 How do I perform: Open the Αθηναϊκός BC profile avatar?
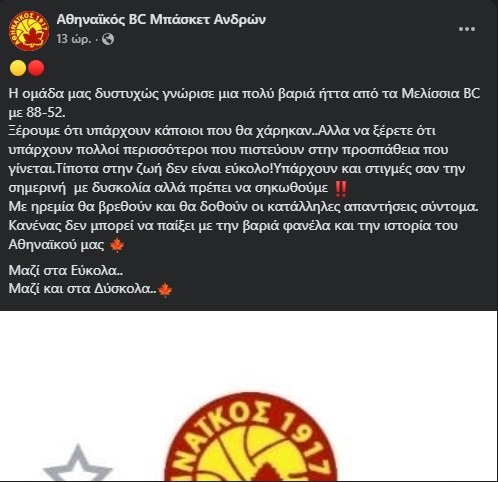click(29, 31)
